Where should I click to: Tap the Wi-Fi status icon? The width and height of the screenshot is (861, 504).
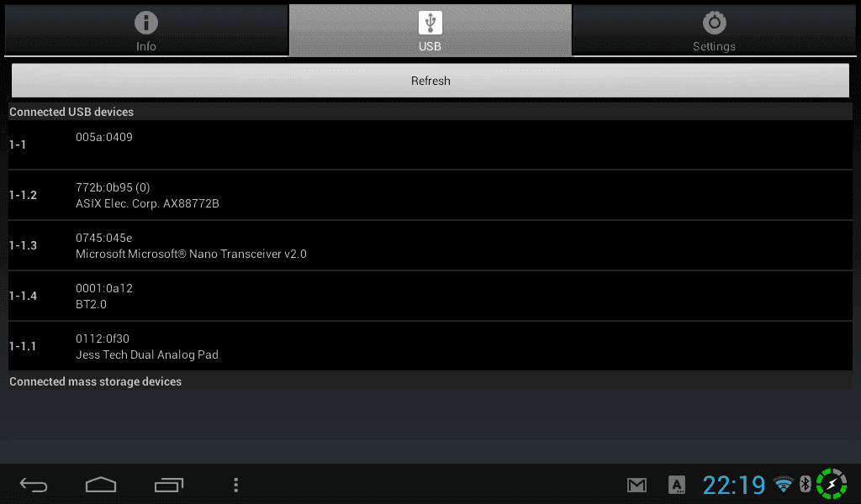coord(784,484)
